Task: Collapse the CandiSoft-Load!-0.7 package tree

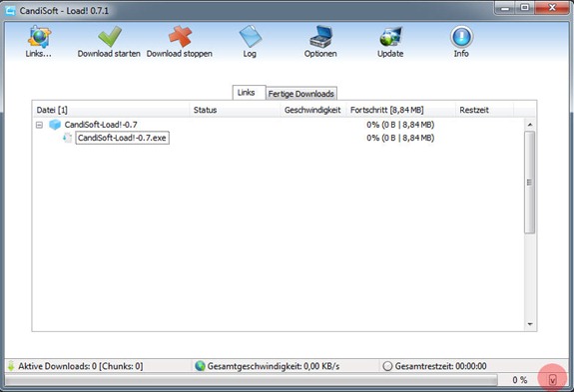Action: (x=39, y=125)
